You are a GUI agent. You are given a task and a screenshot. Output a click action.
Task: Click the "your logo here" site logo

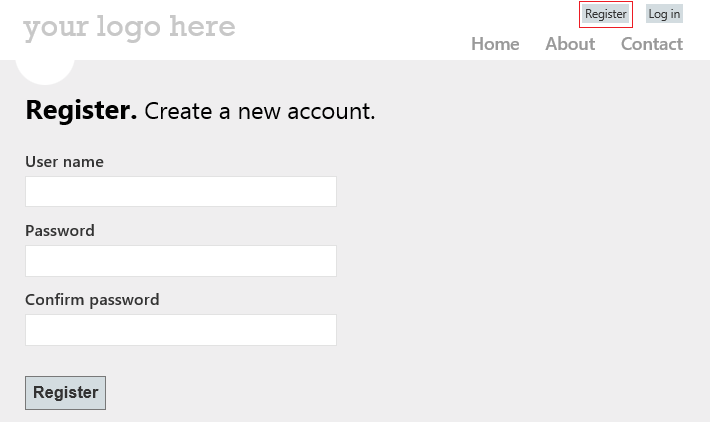(x=129, y=27)
